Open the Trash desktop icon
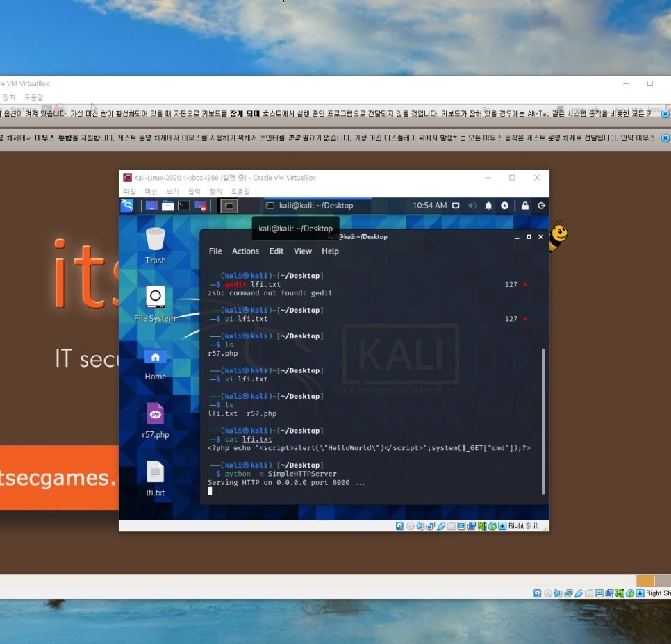Image resolution: width=671 pixels, height=644 pixels. 156,246
